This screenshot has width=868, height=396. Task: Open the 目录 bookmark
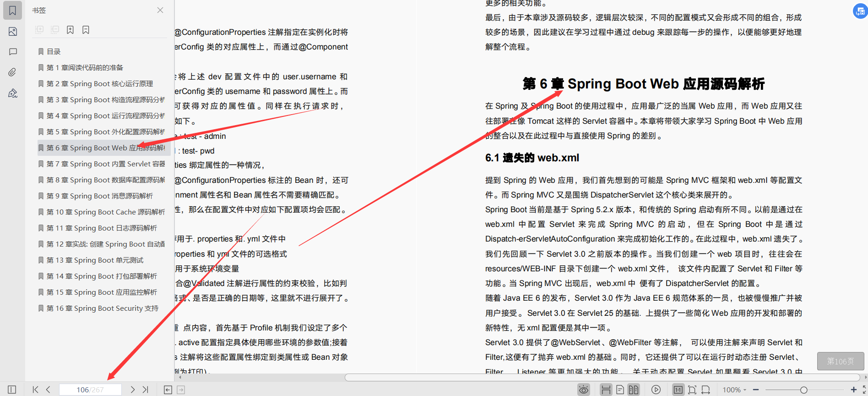pyautogui.click(x=54, y=51)
